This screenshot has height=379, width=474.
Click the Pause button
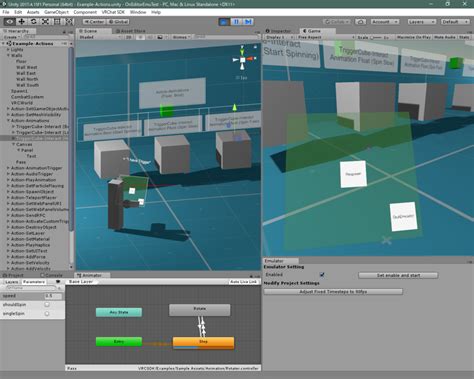pyautogui.click(x=236, y=22)
